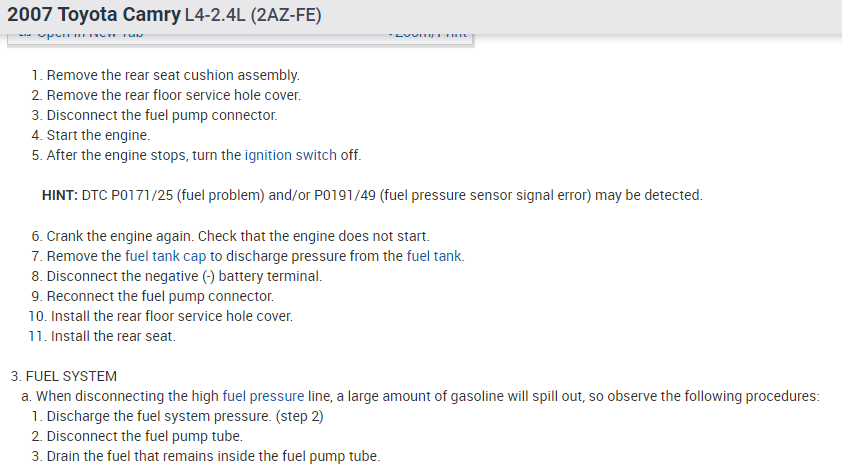Click the bold "HINT:" label
This screenshot has height=473, width=842.
(x=59, y=195)
